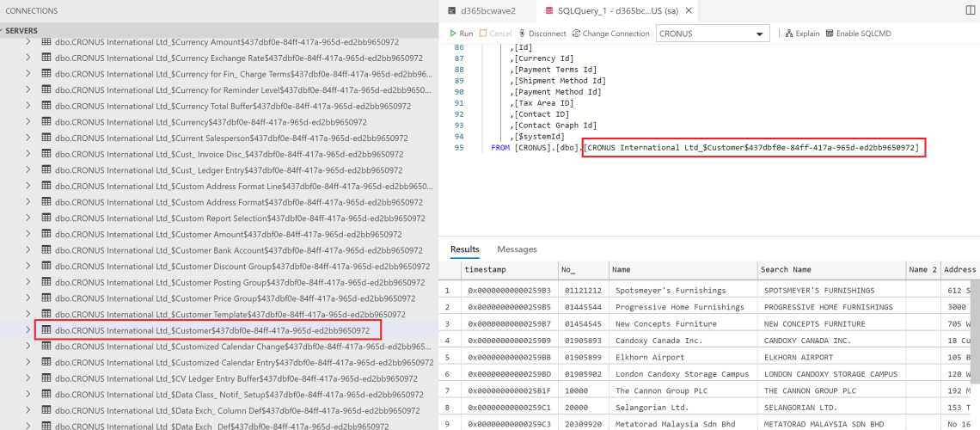This screenshot has width=980, height=430.
Task: Expand the $Cust_ Ledger Entry table node
Action: click(x=28, y=170)
